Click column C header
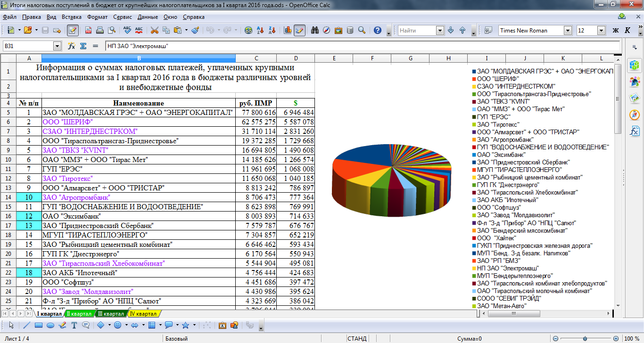 click(x=256, y=58)
